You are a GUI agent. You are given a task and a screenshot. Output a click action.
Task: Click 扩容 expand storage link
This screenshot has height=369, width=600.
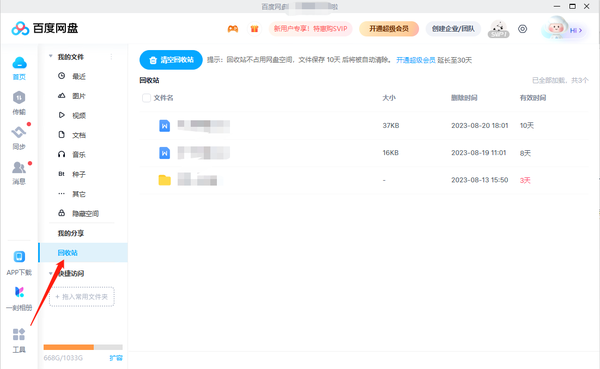(116, 358)
